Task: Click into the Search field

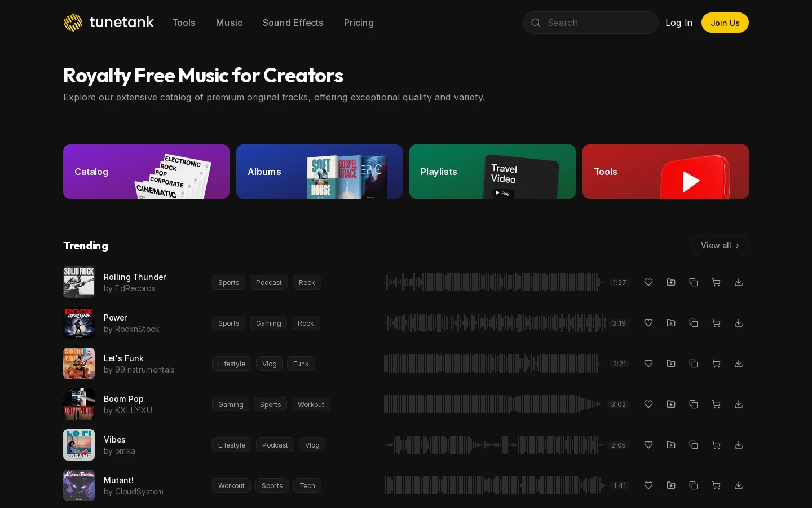Action: click(x=591, y=23)
